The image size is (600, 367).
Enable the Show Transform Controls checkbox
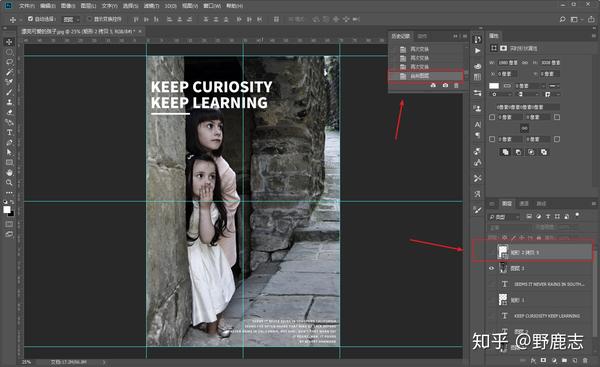point(90,19)
